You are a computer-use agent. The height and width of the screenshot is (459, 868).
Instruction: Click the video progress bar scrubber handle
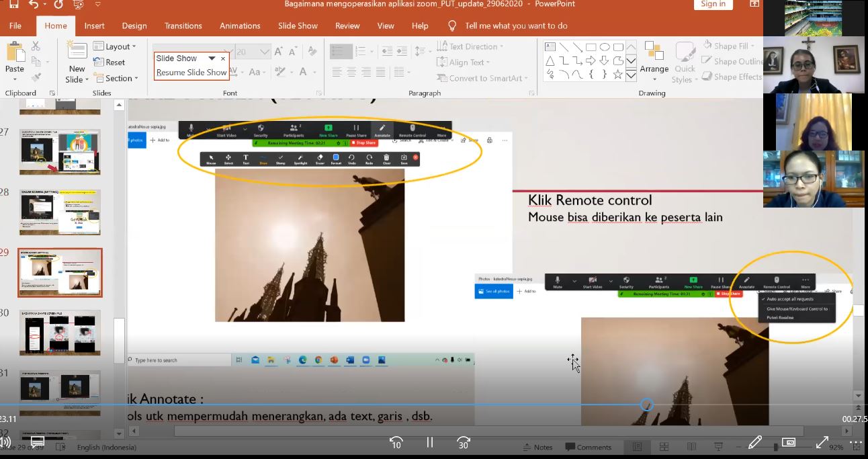tap(646, 405)
